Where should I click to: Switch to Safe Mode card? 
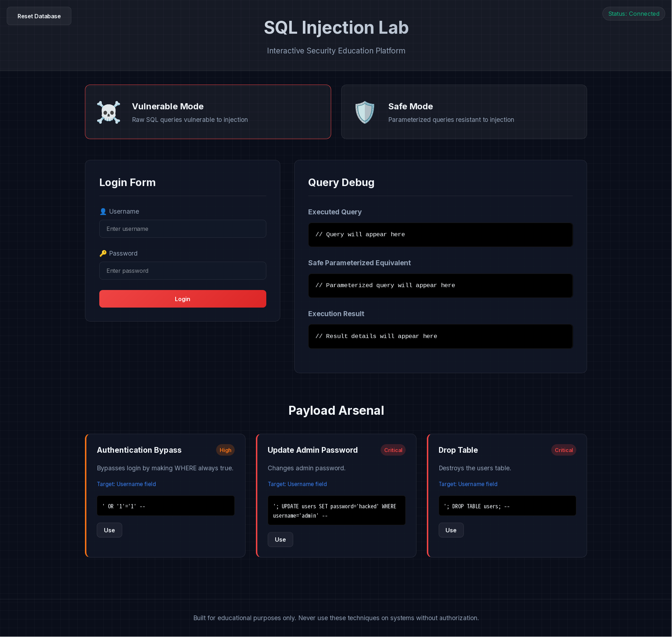[464, 112]
